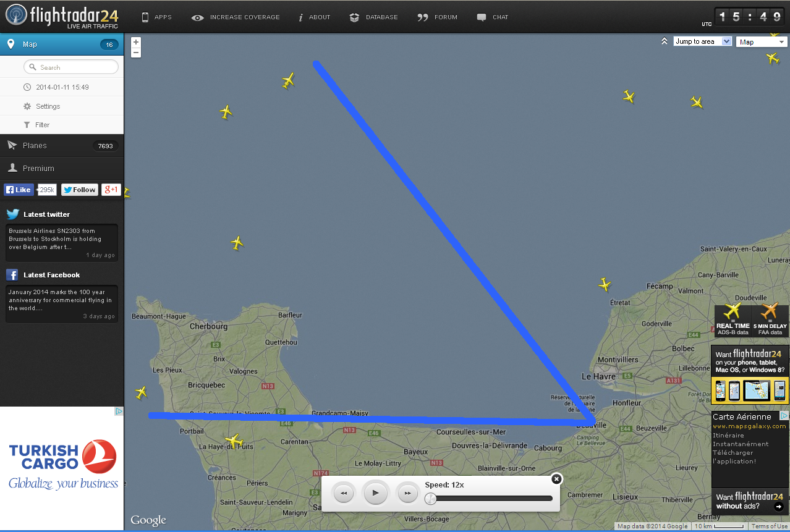The width and height of the screenshot is (790, 532).
Task: Click the Google +1 button
Action: (111, 190)
